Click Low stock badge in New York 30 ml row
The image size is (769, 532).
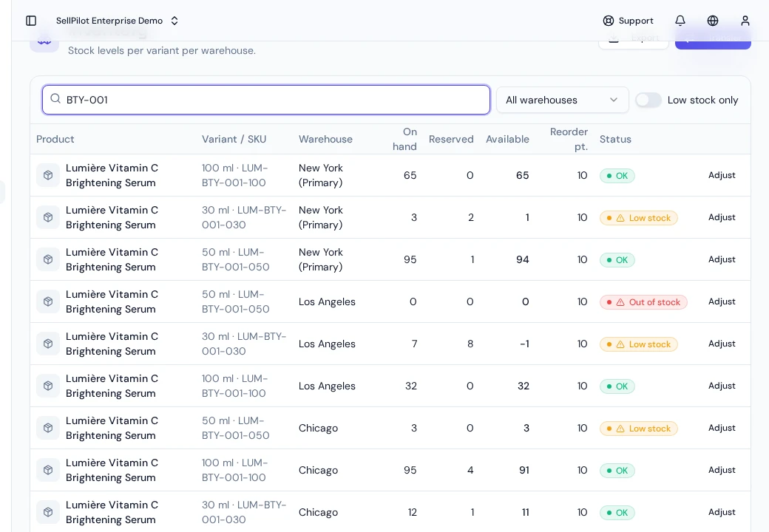tap(639, 218)
